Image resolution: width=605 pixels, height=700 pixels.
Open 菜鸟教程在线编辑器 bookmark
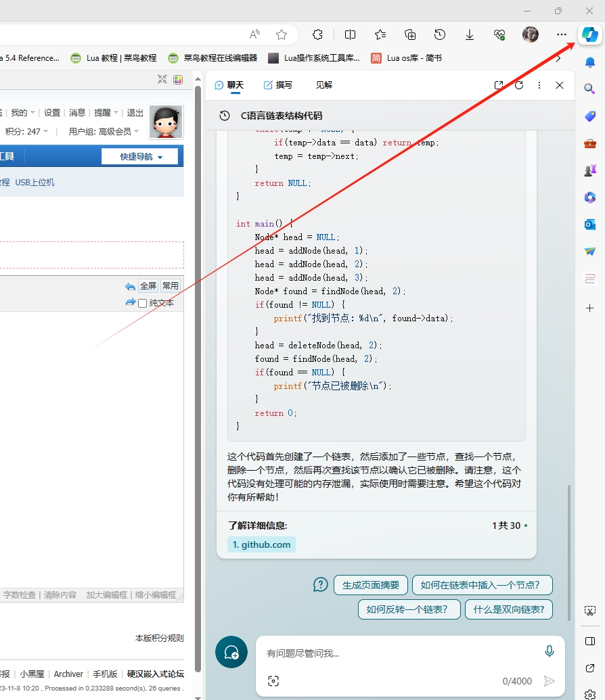[x=212, y=58]
